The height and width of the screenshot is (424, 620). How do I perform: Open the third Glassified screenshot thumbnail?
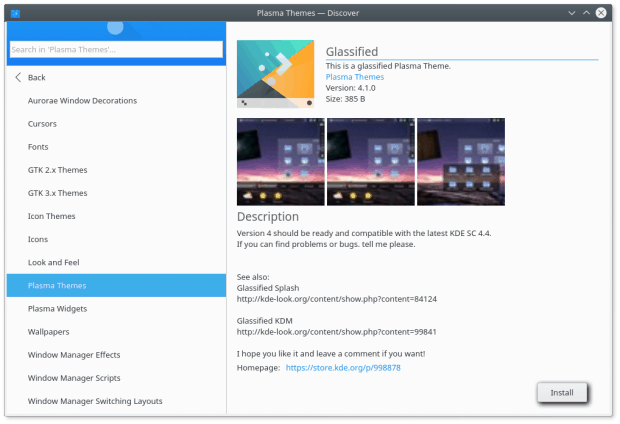coord(460,161)
